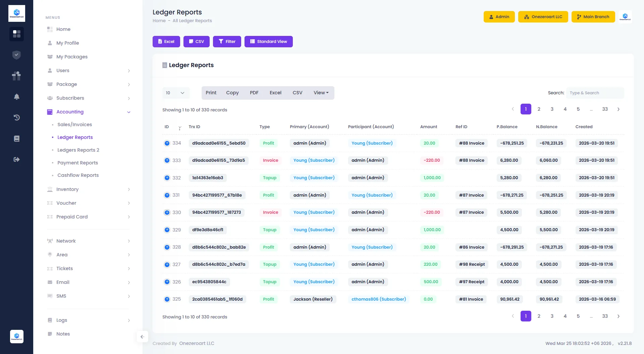The width and height of the screenshot is (644, 354).
Task: Collapse the sidebar with the arrow button
Action: tap(142, 337)
